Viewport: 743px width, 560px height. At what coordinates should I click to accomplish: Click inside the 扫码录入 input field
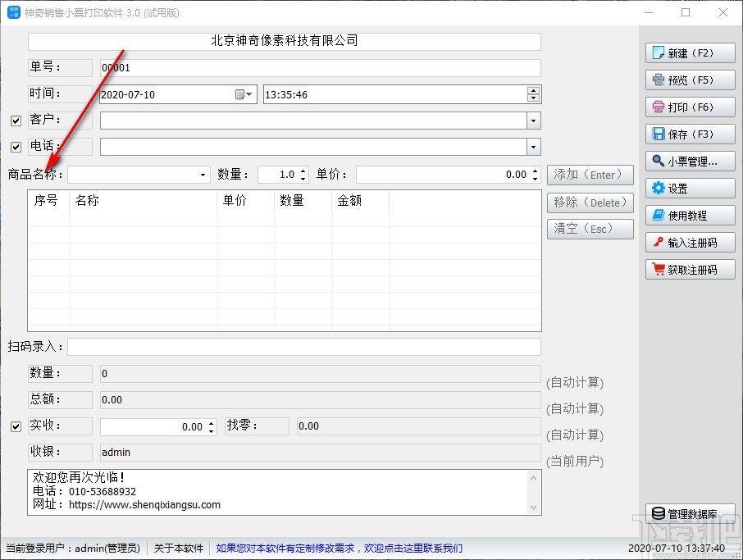click(304, 347)
